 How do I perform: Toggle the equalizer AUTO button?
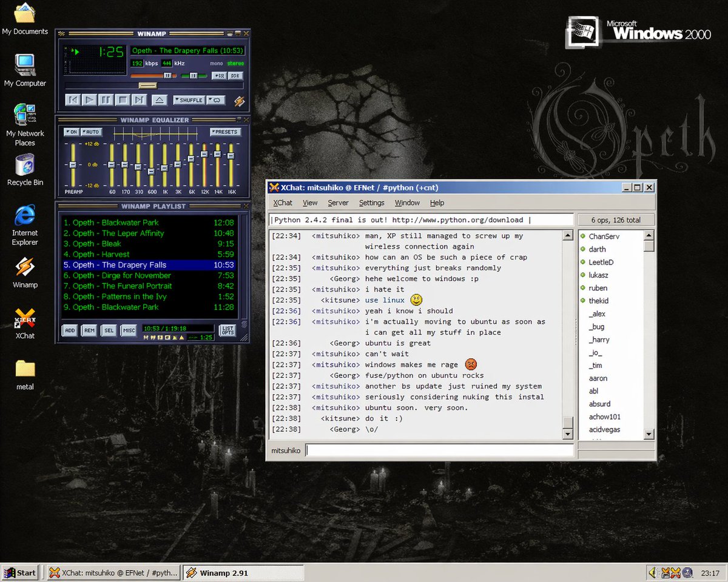pyautogui.click(x=90, y=132)
